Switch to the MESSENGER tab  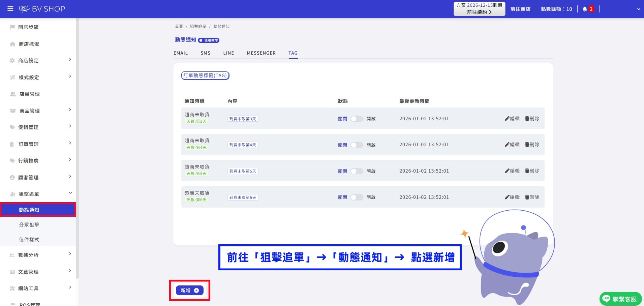(261, 53)
